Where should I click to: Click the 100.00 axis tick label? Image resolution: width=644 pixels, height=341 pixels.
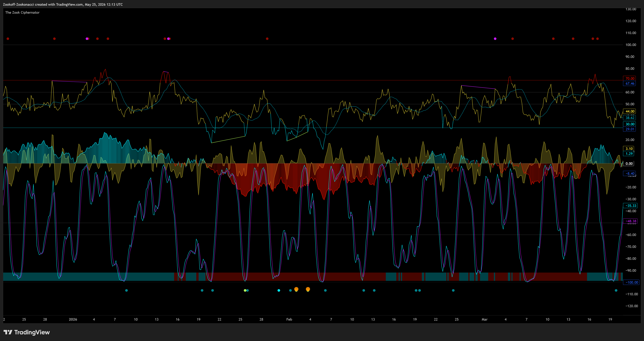pos(631,45)
